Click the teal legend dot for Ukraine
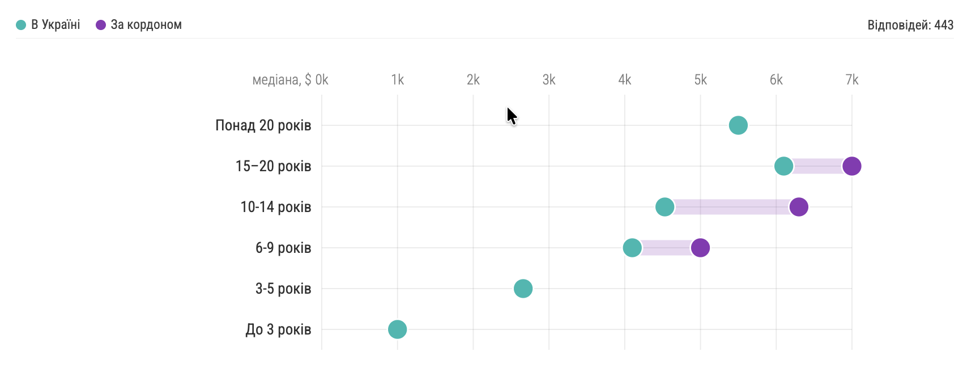 click(x=21, y=25)
